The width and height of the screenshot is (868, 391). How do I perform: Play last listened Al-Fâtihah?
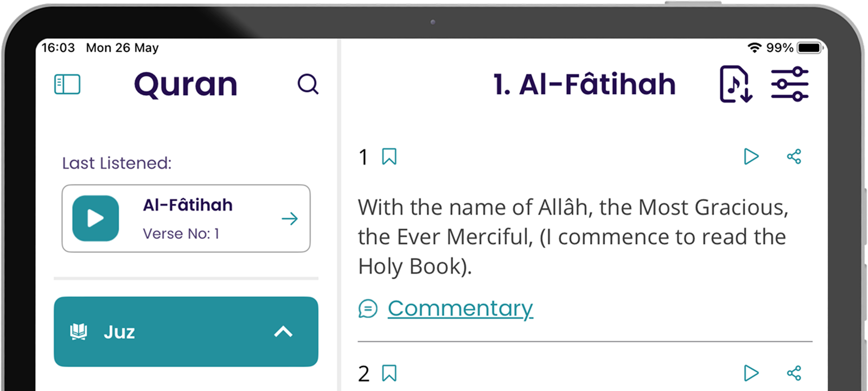tap(95, 218)
